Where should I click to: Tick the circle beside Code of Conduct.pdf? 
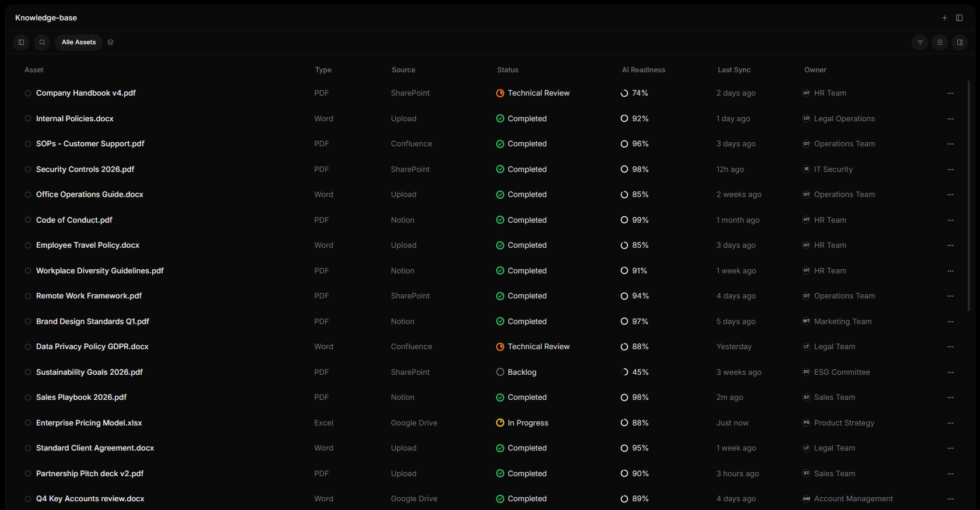27,220
